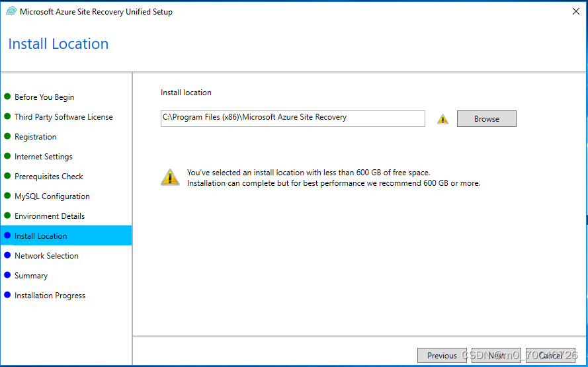Image resolution: width=588 pixels, height=367 pixels.
Task: Select the highlighted Install Location step
Action: pos(66,235)
